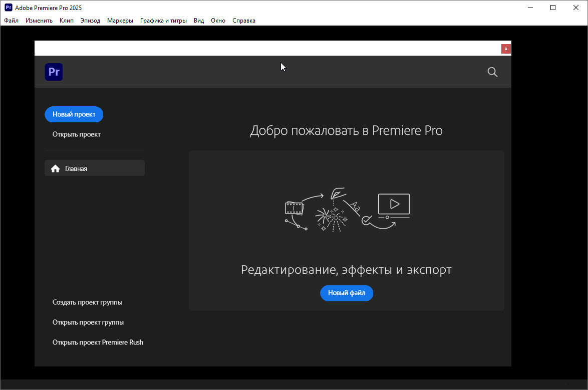Choose Открыть проект группы
Viewport: 588px width, 390px height.
pos(88,322)
